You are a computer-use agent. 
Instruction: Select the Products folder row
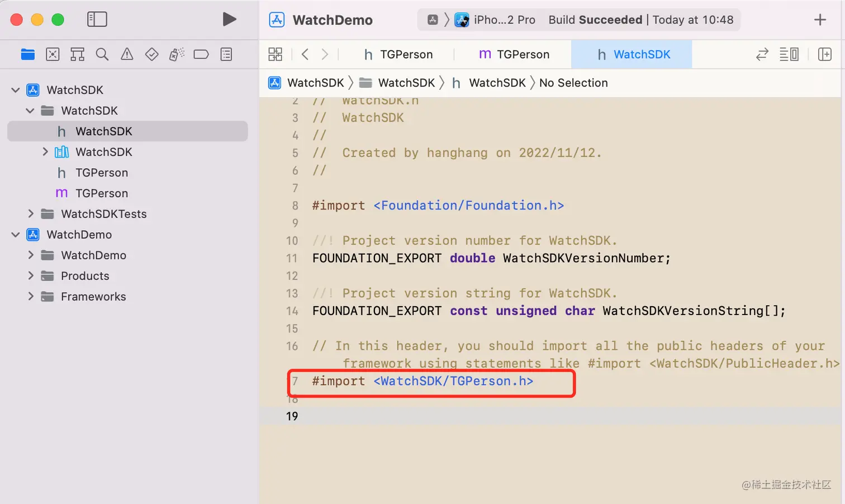[x=127, y=276]
